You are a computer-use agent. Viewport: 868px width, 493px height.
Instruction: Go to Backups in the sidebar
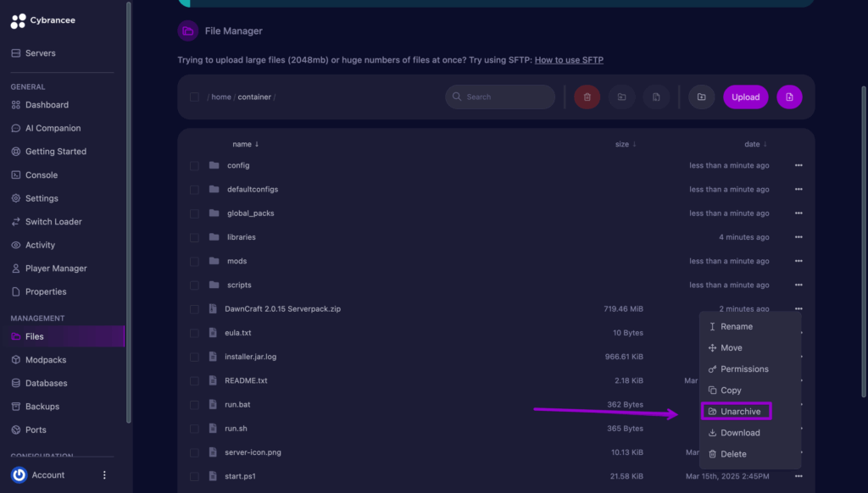pos(42,407)
